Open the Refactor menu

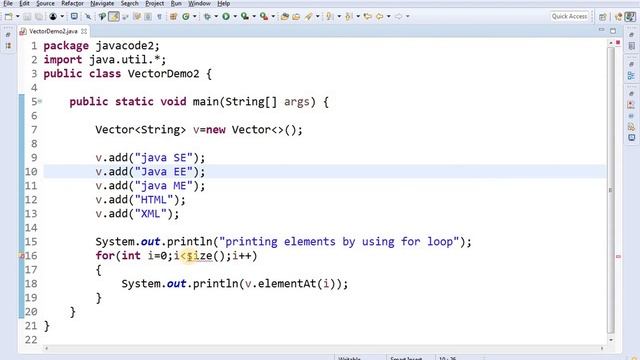pyautogui.click(x=72, y=3)
